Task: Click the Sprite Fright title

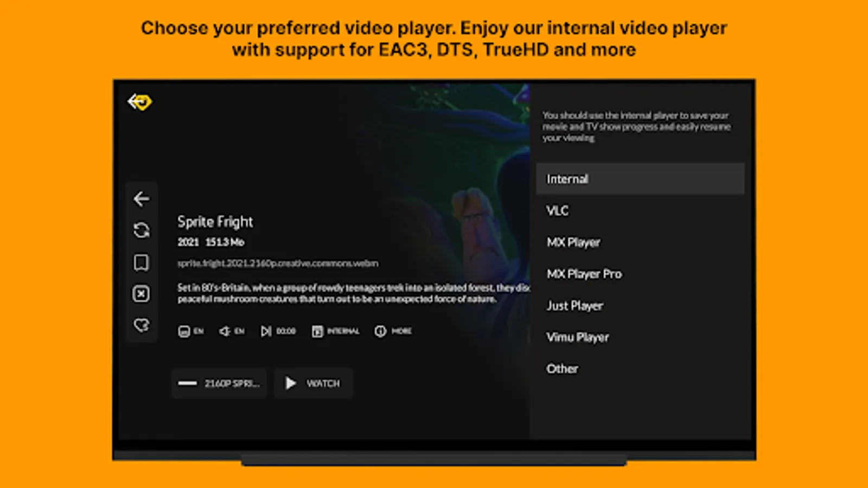Action: [215, 222]
